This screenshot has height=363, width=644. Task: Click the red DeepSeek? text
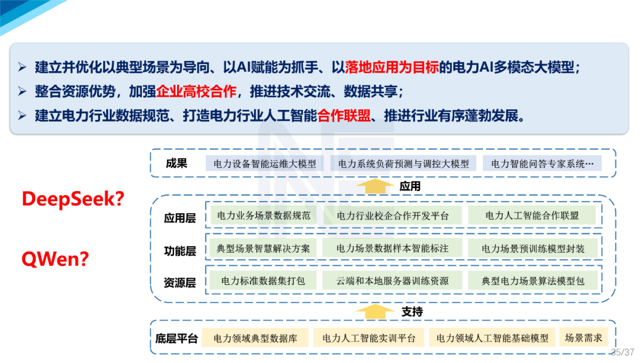coord(72,199)
